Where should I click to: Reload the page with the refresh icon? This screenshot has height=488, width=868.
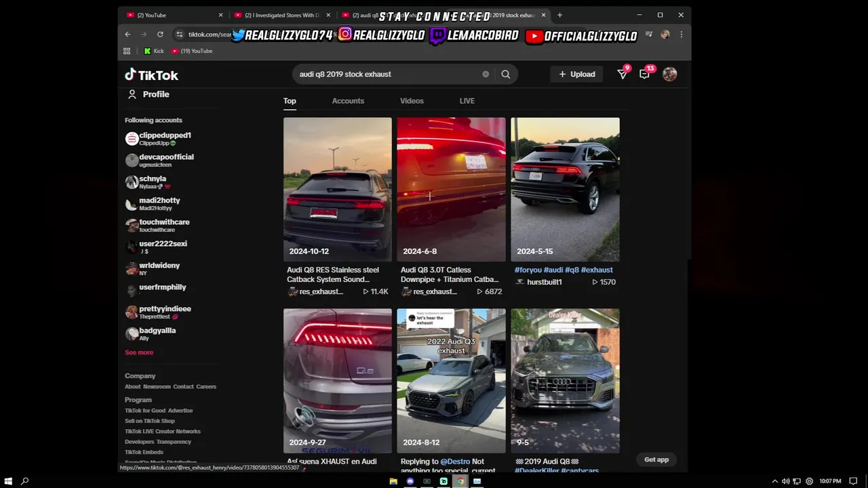click(x=160, y=35)
